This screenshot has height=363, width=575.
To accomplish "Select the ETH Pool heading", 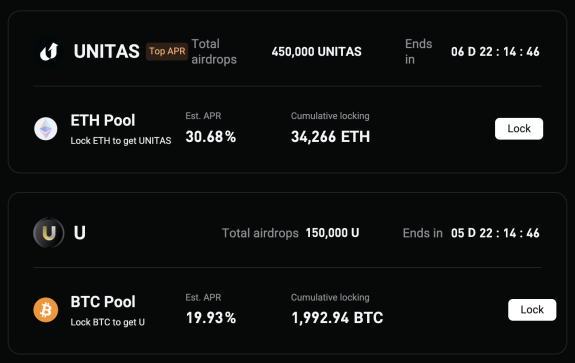I will coord(103,120).
